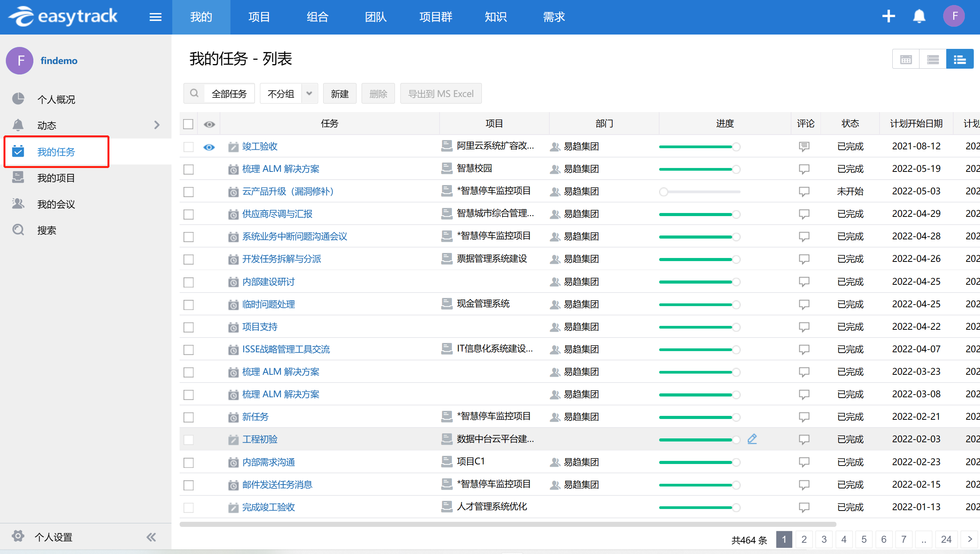Toggle the hamburger menu icon
The width and height of the screenshot is (980, 554).
click(x=155, y=17)
